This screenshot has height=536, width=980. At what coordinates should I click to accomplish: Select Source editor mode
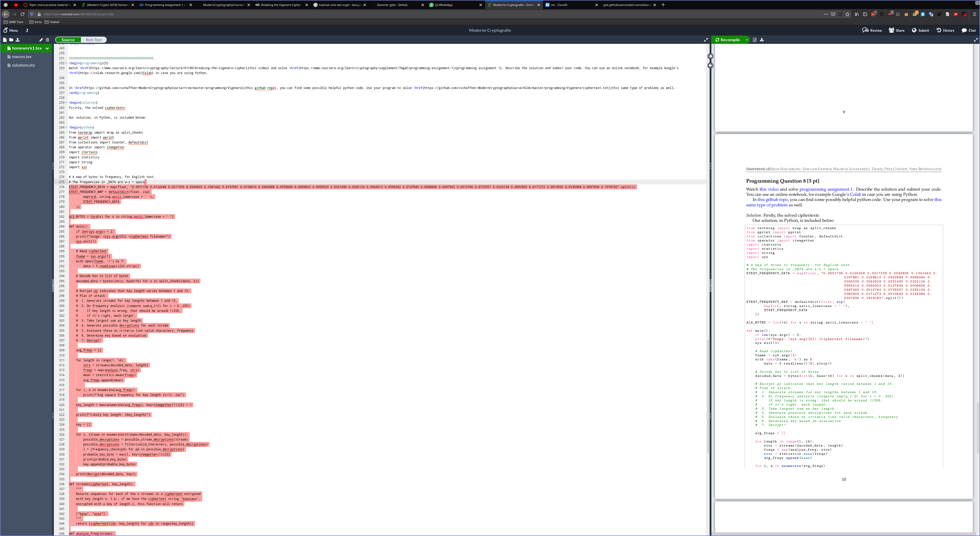tap(68, 39)
